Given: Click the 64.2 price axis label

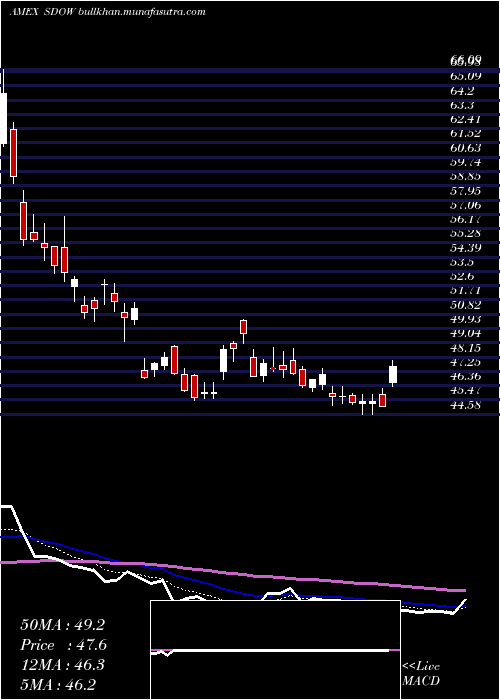Looking at the screenshot, I should pyautogui.click(x=462, y=91).
